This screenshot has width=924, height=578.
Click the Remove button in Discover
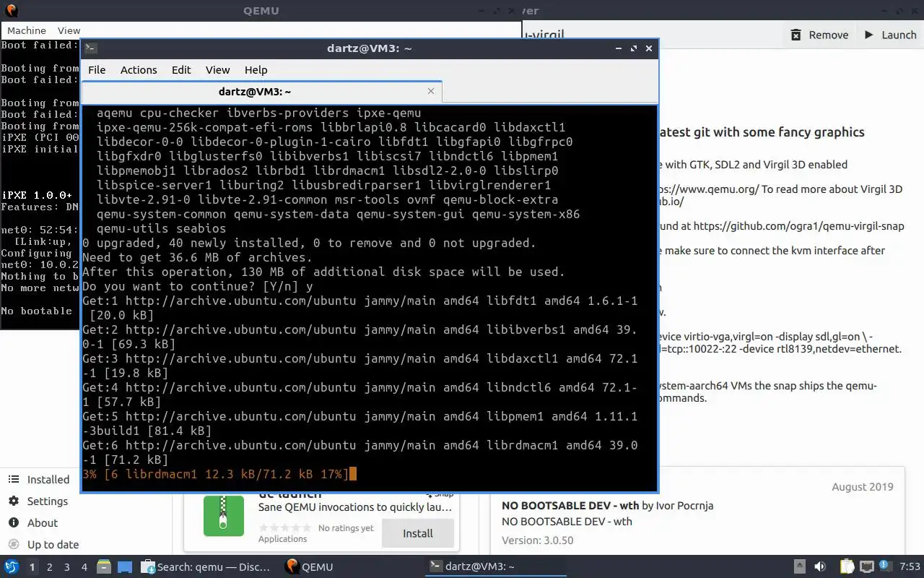819,35
